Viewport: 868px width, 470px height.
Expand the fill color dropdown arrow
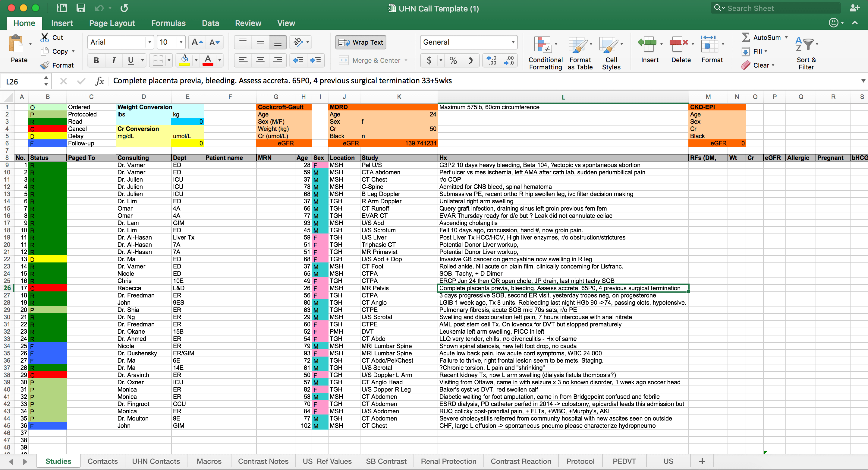(196, 60)
